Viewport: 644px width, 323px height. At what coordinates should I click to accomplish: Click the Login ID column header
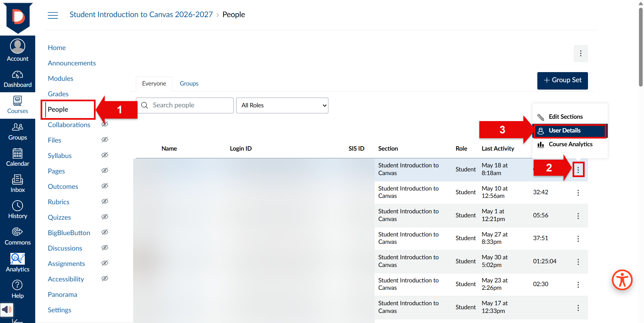240,149
